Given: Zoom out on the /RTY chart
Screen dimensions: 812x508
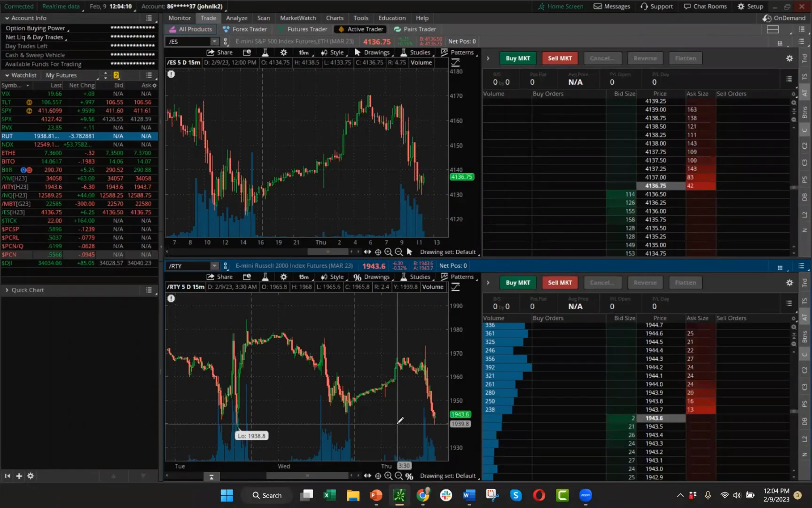Looking at the screenshot, I should [x=398, y=476].
